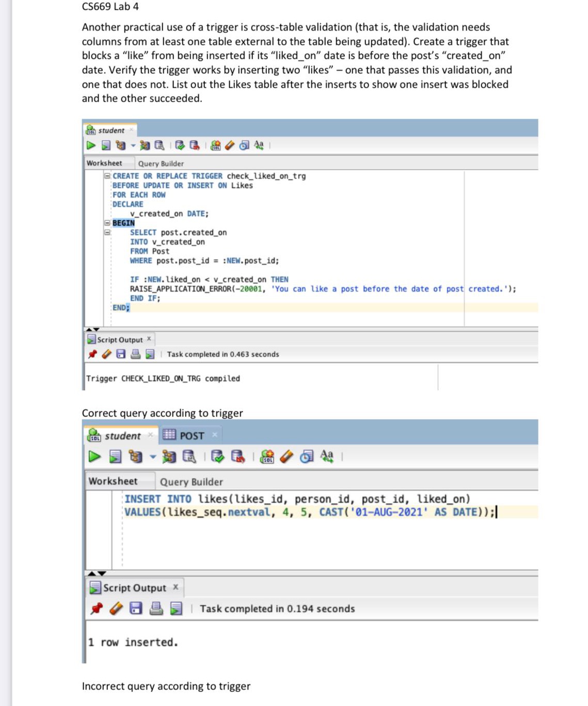The image size is (588, 706).
Task: Collapse the BEGIN code block fold
Action: click(106, 222)
